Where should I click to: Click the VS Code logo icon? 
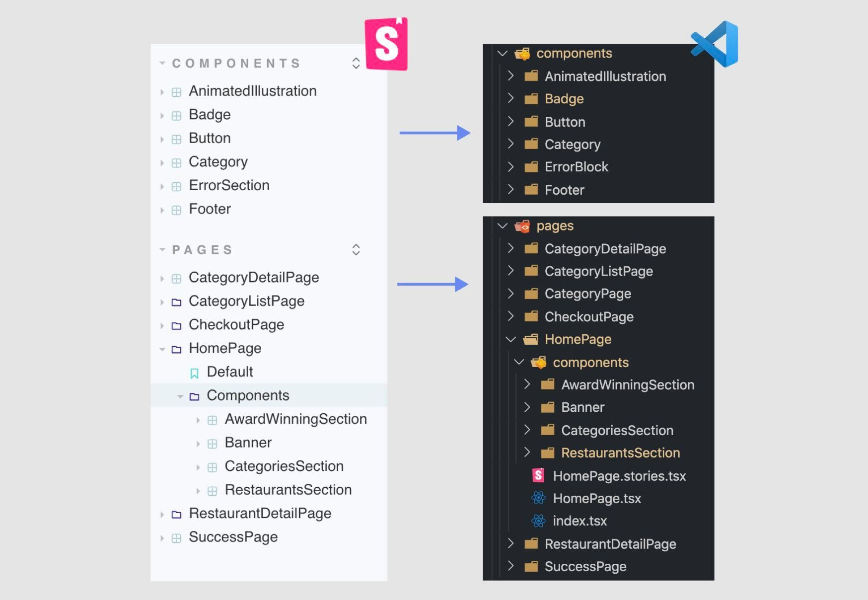pos(714,45)
